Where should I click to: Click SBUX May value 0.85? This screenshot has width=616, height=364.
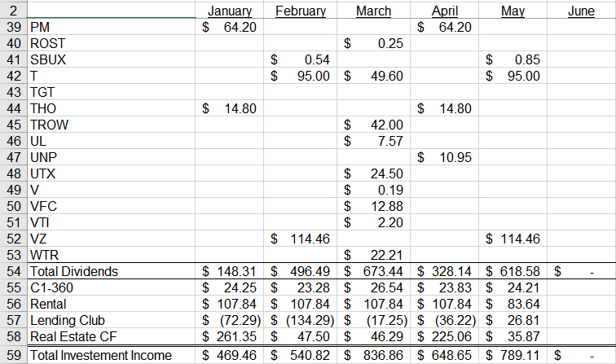(x=513, y=59)
